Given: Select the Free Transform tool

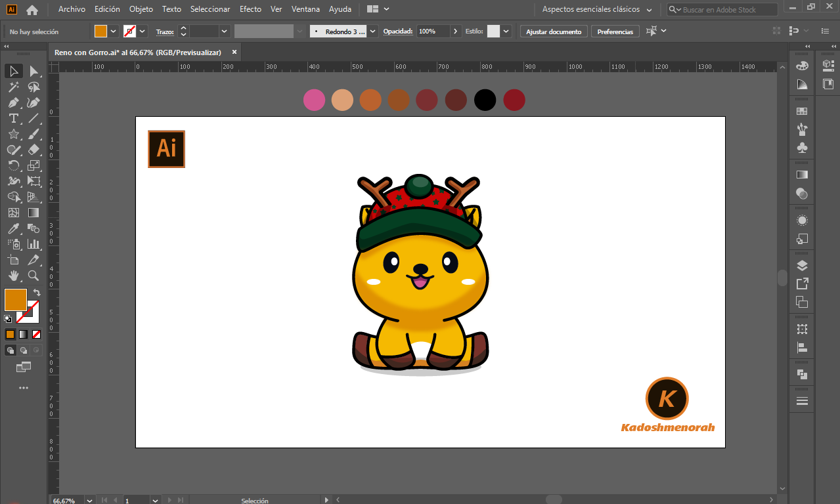Looking at the screenshot, I should (33, 181).
